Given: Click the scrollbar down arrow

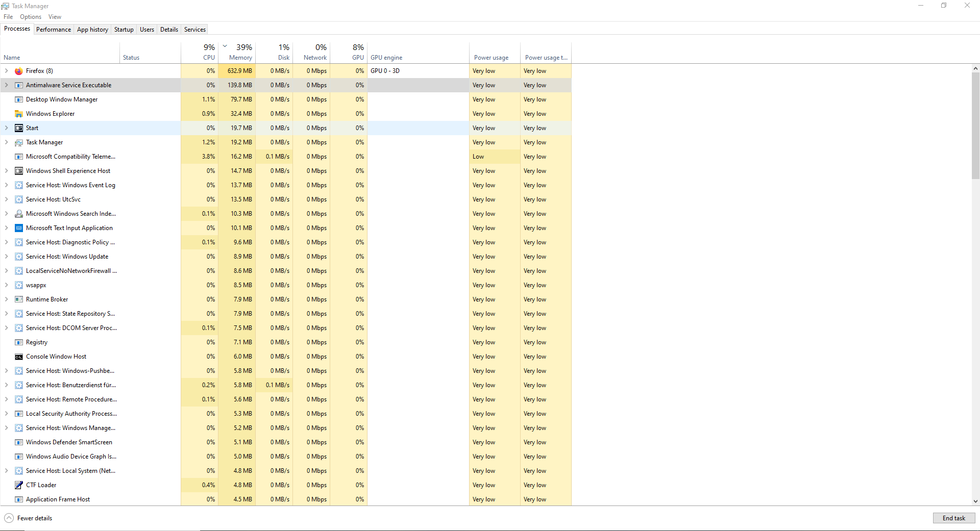Looking at the screenshot, I should point(975,501).
